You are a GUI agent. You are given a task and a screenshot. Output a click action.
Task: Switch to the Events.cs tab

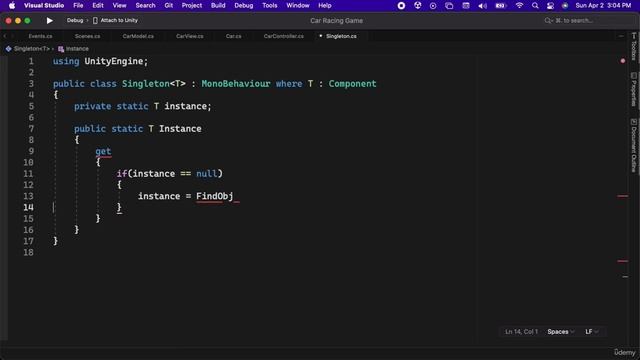coord(40,36)
